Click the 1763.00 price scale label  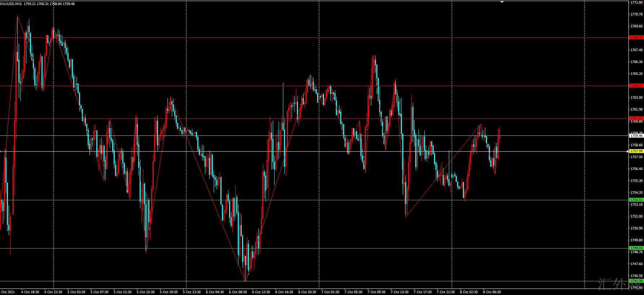click(x=636, y=98)
